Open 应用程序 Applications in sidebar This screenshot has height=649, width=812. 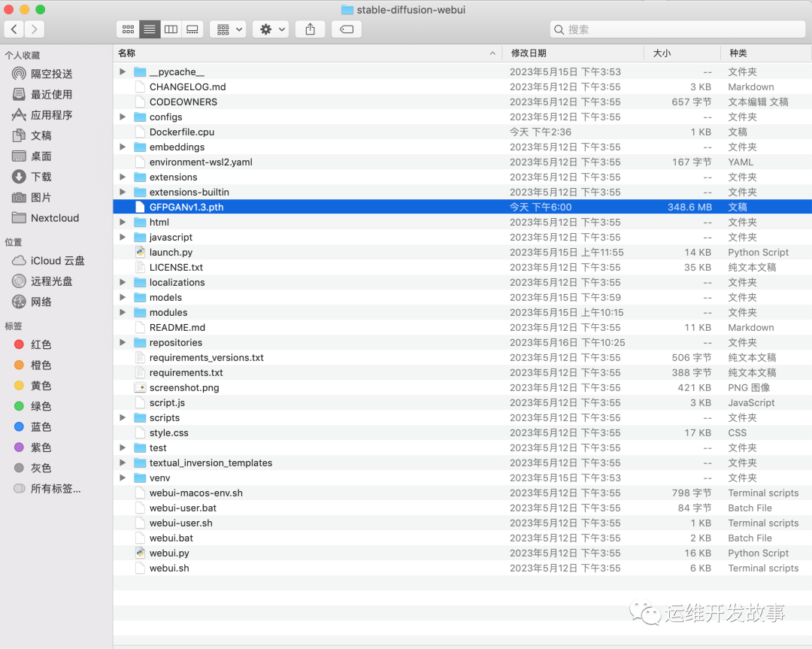tap(42, 115)
